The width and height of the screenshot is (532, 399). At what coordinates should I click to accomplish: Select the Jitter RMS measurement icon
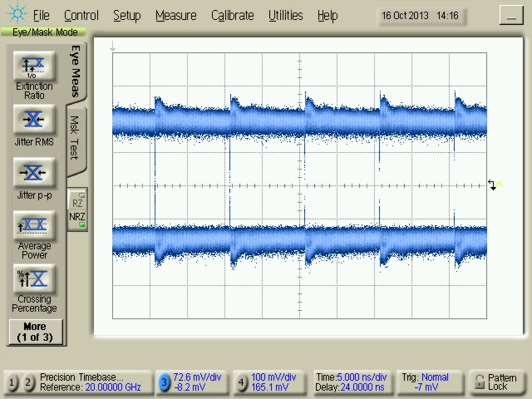(34, 119)
